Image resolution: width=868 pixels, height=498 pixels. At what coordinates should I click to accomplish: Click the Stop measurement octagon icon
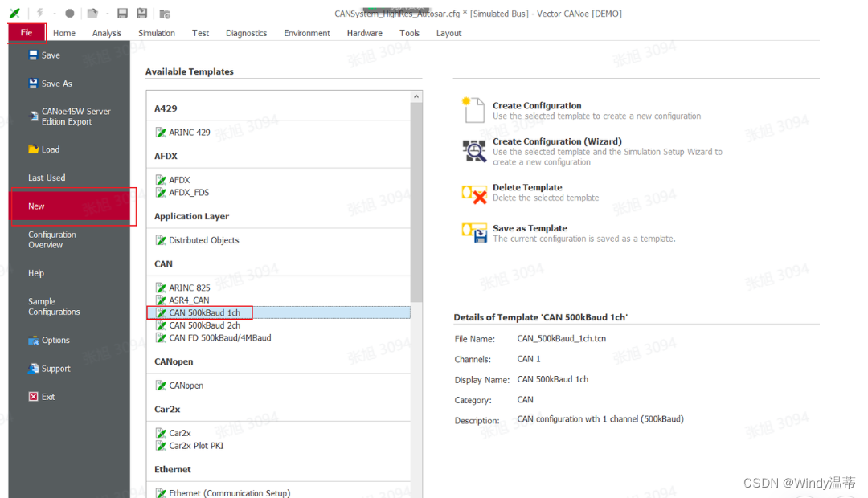[x=70, y=14]
